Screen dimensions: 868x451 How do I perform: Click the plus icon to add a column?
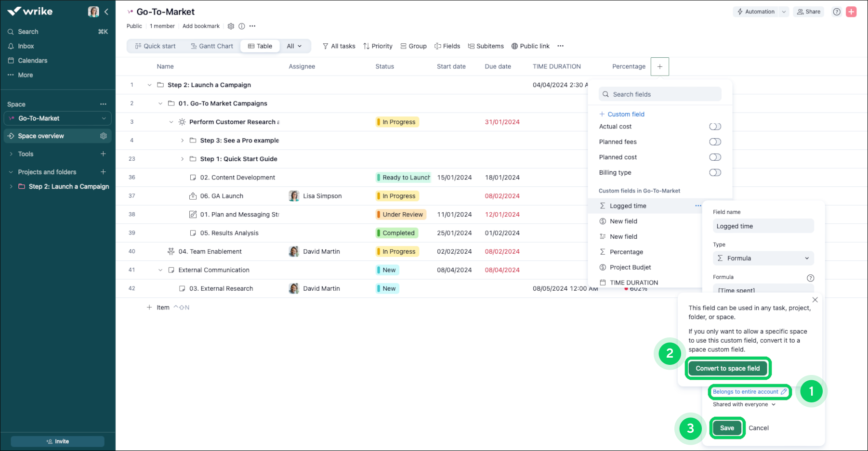point(659,66)
